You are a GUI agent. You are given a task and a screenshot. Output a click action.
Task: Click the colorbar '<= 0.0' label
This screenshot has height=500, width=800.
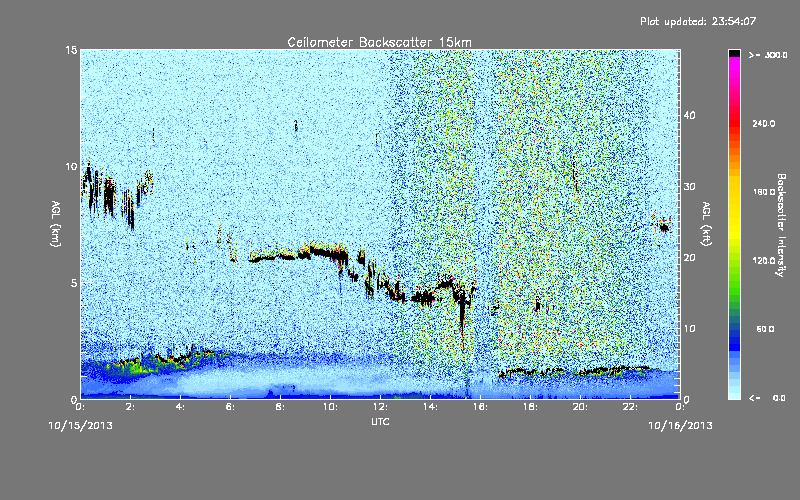click(x=767, y=398)
